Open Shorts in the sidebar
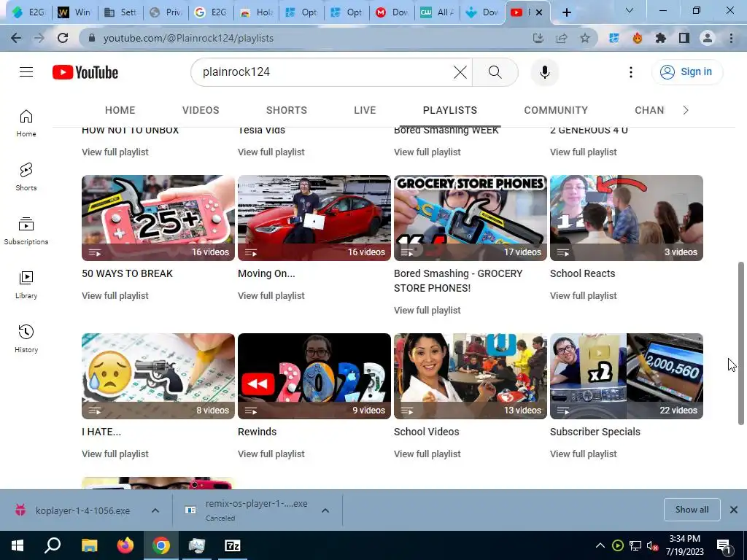The height and width of the screenshot is (560, 747). click(x=26, y=177)
